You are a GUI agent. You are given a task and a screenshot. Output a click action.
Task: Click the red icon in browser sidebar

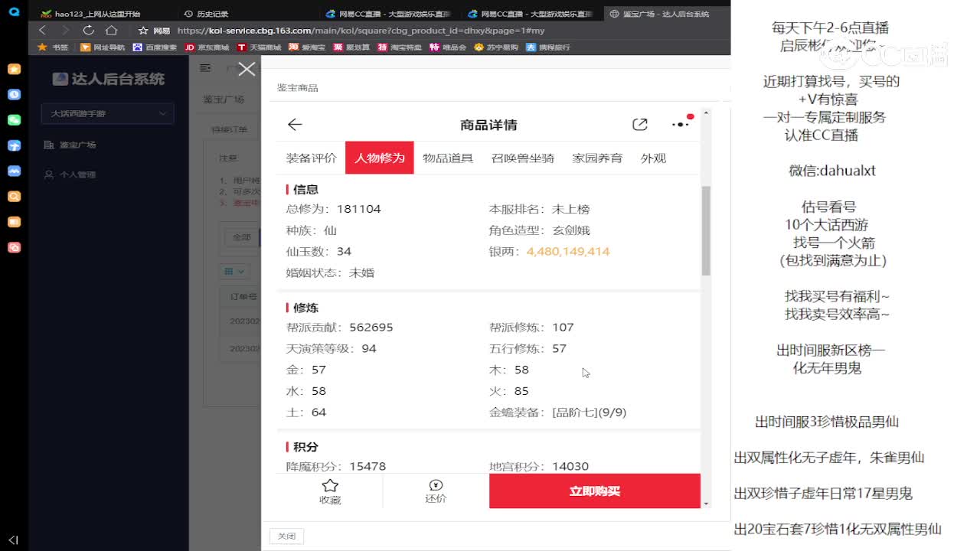pyautogui.click(x=14, y=247)
